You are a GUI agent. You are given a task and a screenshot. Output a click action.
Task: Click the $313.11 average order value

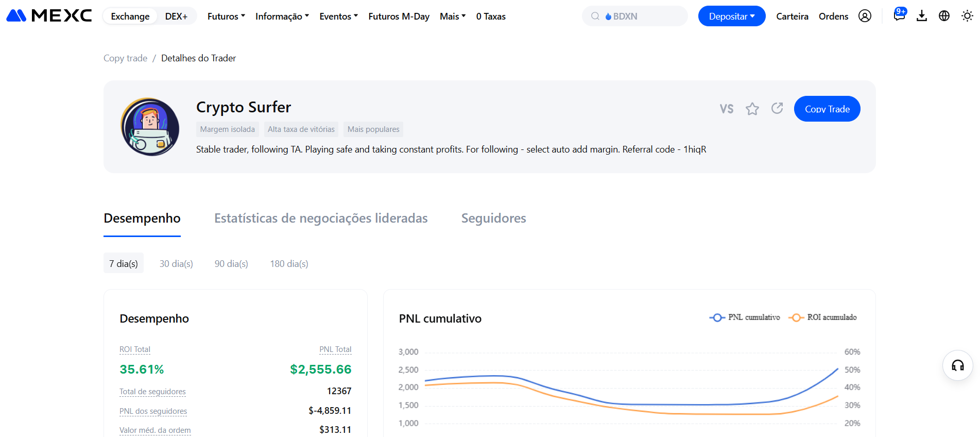pyautogui.click(x=335, y=430)
